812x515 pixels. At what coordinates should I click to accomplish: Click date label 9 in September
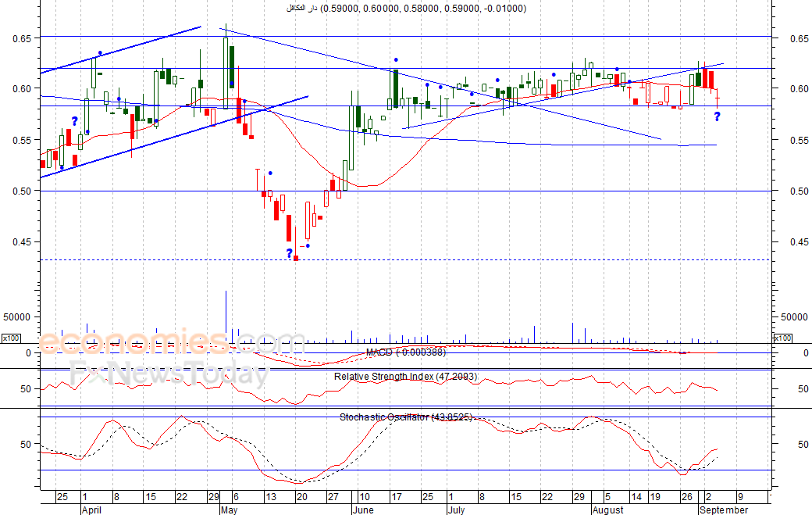[x=739, y=497]
